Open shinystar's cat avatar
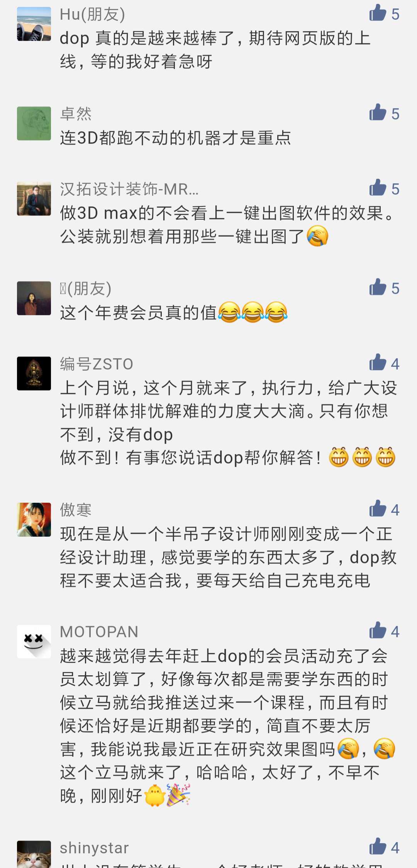417x868 pixels. [34, 854]
